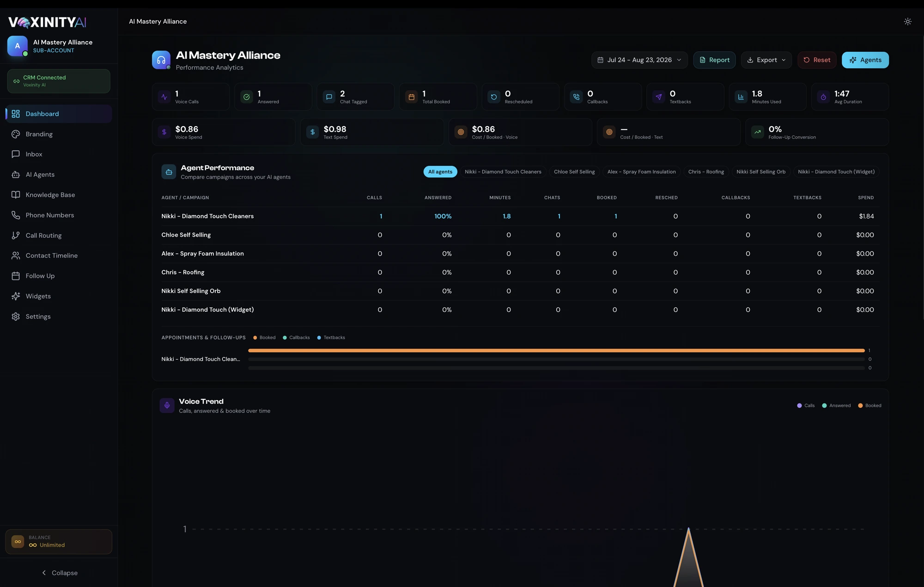Click the Balance infinity icon
924x587 pixels.
[x=18, y=542]
